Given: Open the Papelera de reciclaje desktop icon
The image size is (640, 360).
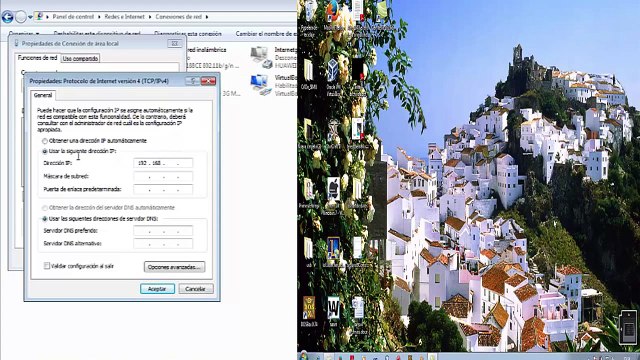Looking at the screenshot, I should [309, 18].
